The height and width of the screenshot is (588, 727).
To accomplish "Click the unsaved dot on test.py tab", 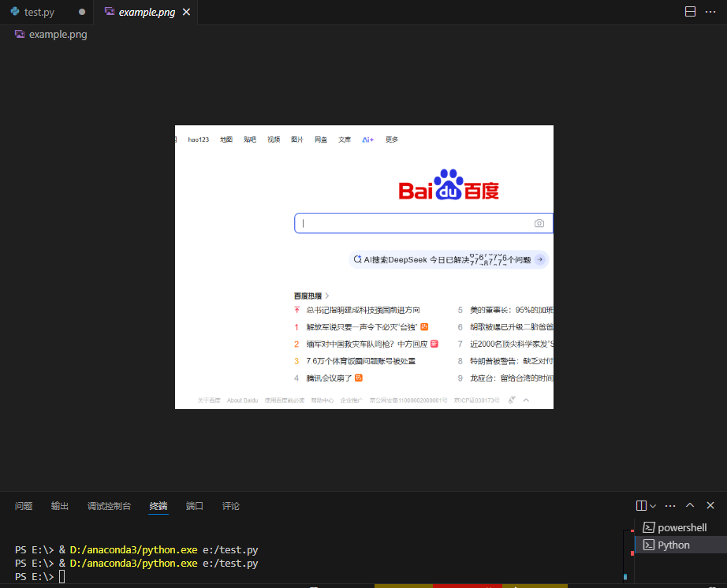I will [x=82, y=12].
